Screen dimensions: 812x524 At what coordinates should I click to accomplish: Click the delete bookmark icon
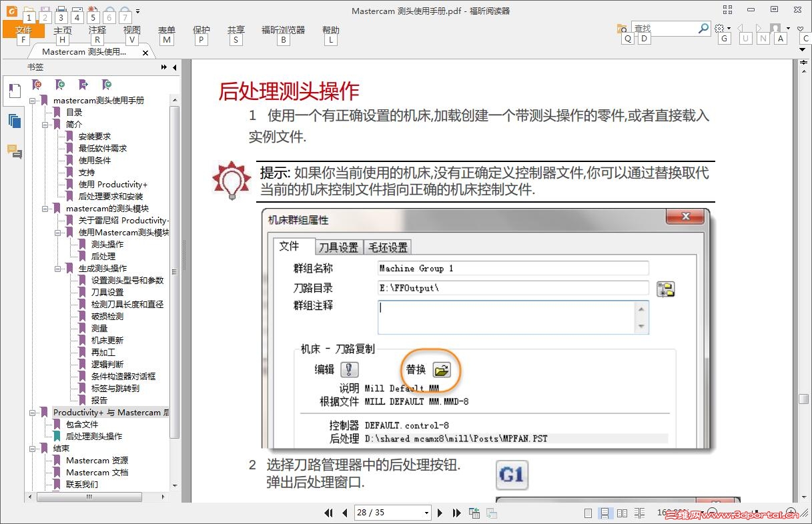click(x=37, y=85)
